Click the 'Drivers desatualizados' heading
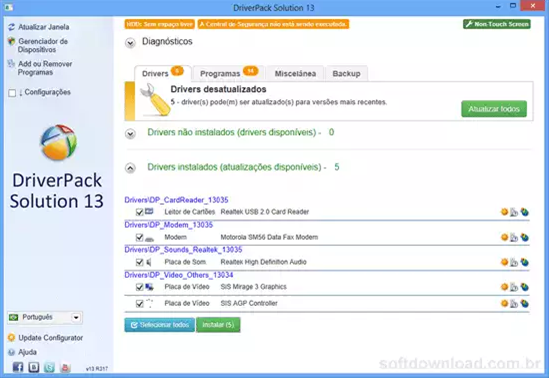549x378 pixels. tap(218, 89)
